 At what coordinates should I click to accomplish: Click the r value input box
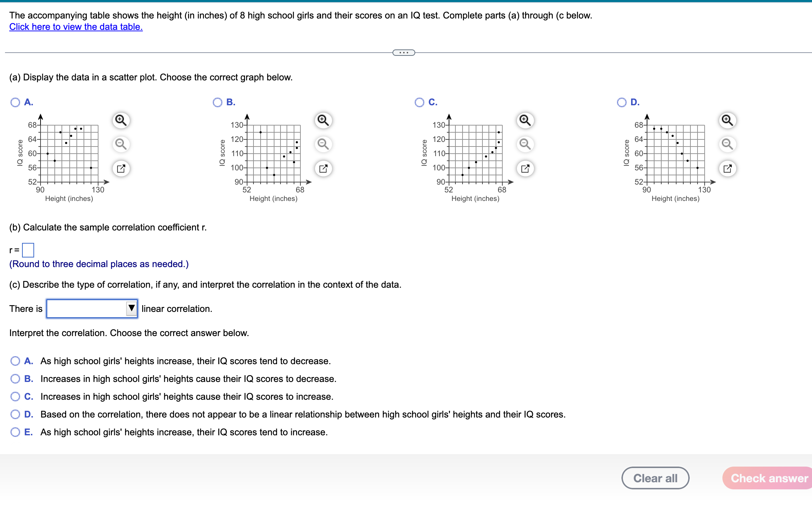(x=28, y=250)
